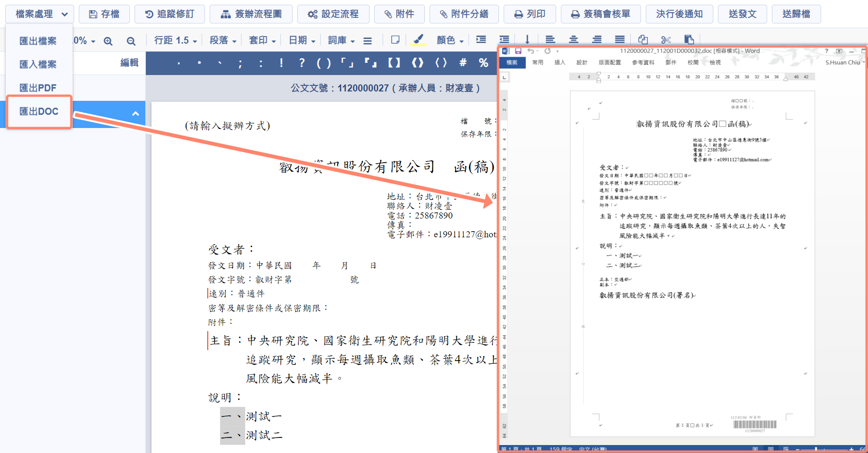Open the 檔案處理 dropdown menu
The height and width of the screenshot is (453, 868).
[x=41, y=14]
